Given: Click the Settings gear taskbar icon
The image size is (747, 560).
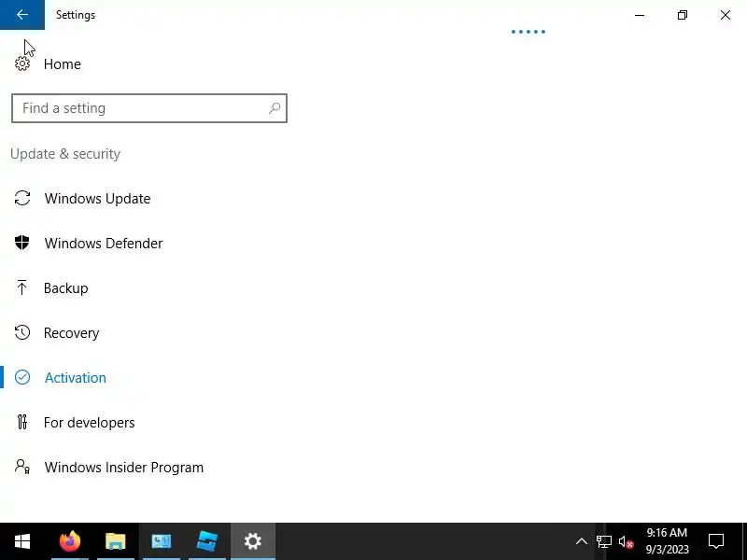Looking at the screenshot, I should [252, 541].
